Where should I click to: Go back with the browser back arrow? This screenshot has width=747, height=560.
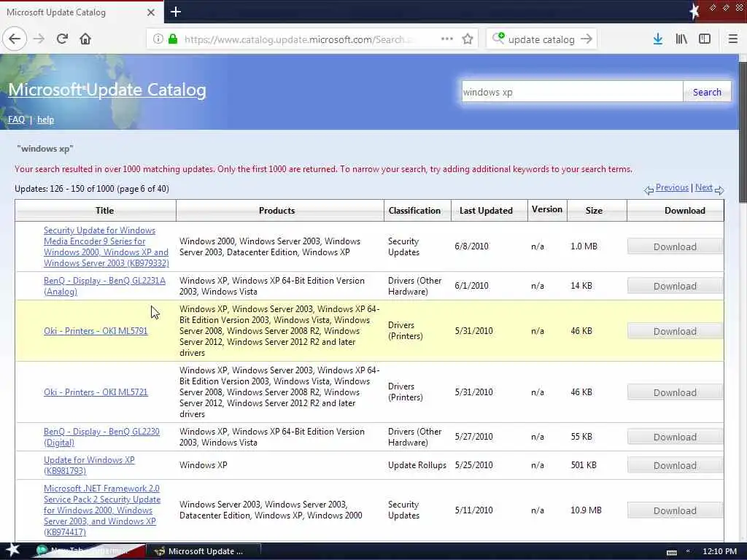(x=15, y=39)
